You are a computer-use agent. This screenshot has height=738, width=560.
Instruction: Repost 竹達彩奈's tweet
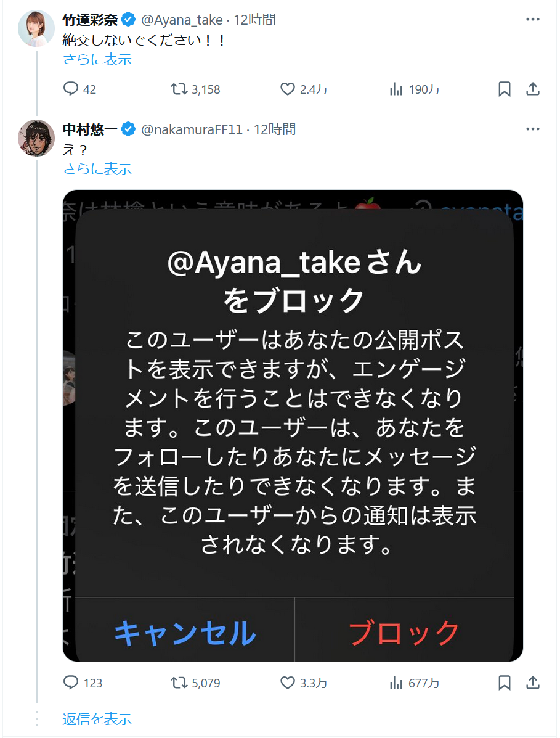click(x=180, y=89)
